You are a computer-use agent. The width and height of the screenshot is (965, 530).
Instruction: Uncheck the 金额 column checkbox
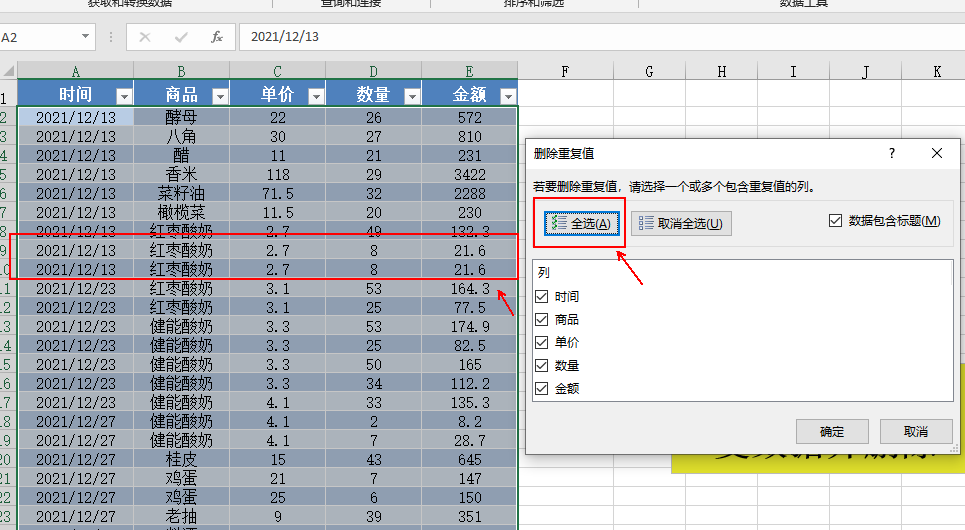coord(542,388)
